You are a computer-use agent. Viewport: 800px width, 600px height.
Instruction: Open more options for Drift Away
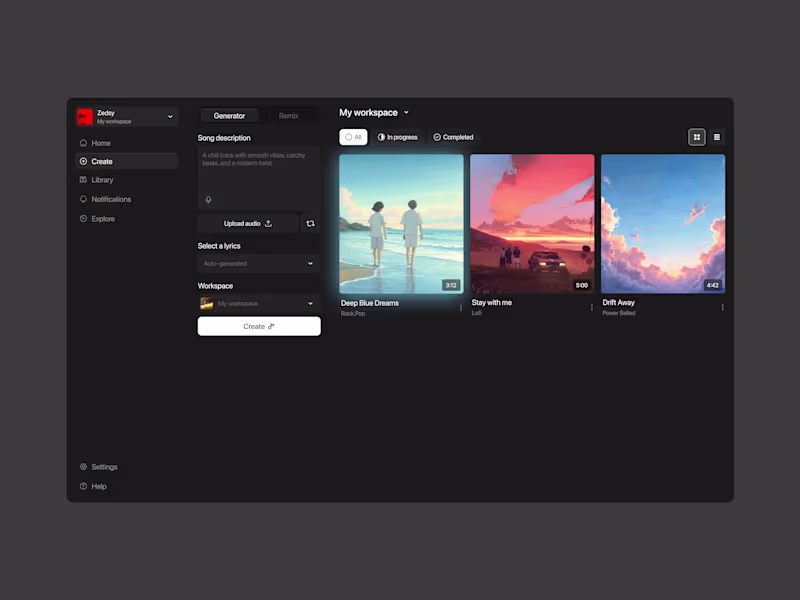point(722,307)
